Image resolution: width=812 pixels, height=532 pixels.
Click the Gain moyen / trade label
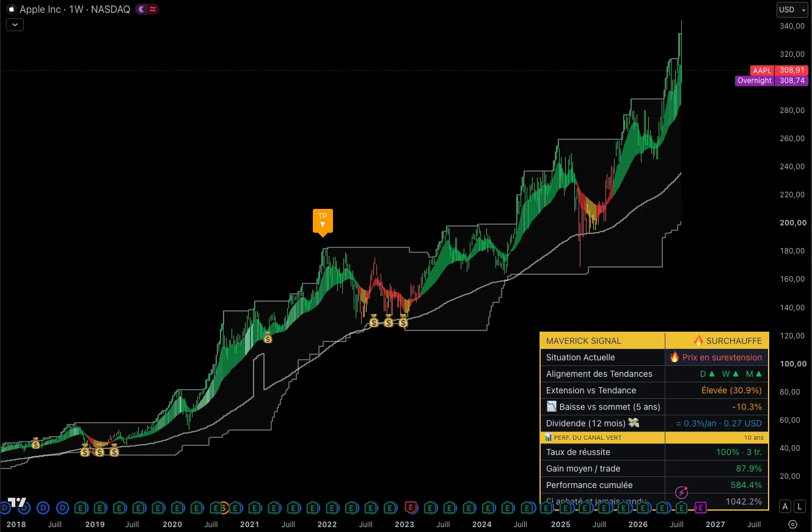pyautogui.click(x=583, y=468)
